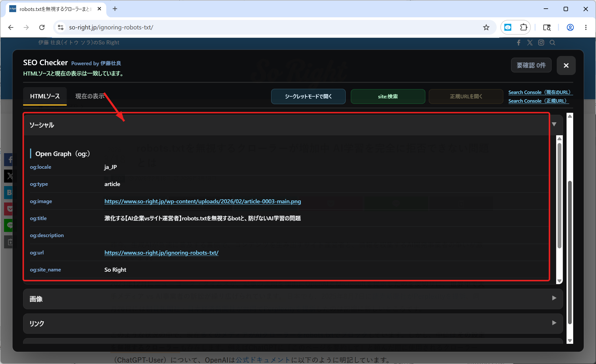This screenshot has width=596, height=364.
Task: Close the robots.txt browser tab
Action: (99, 9)
